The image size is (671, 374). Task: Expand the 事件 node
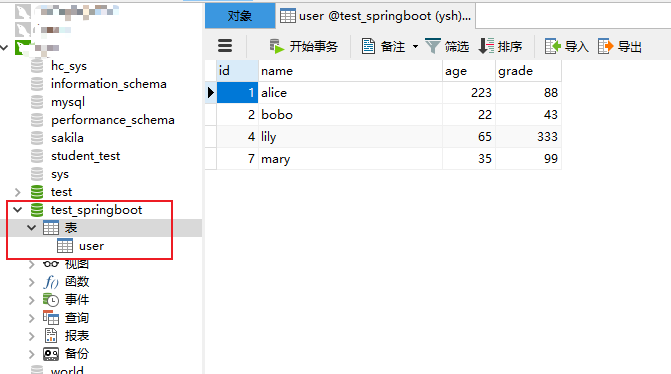tap(31, 300)
